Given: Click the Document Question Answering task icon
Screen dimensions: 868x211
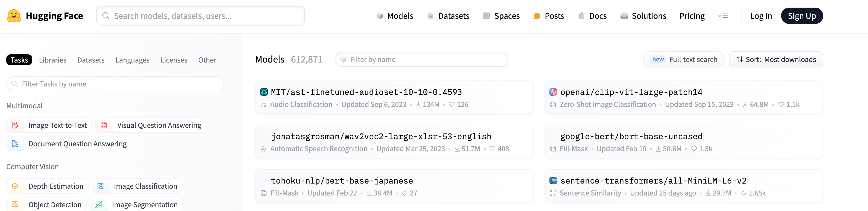Looking at the screenshot, I should (x=15, y=144).
